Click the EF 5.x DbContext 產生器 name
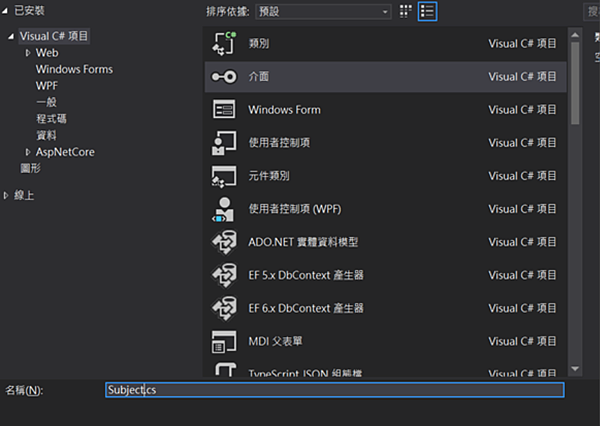Image resolution: width=600 pixels, height=426 pixels. pos(306,275)
